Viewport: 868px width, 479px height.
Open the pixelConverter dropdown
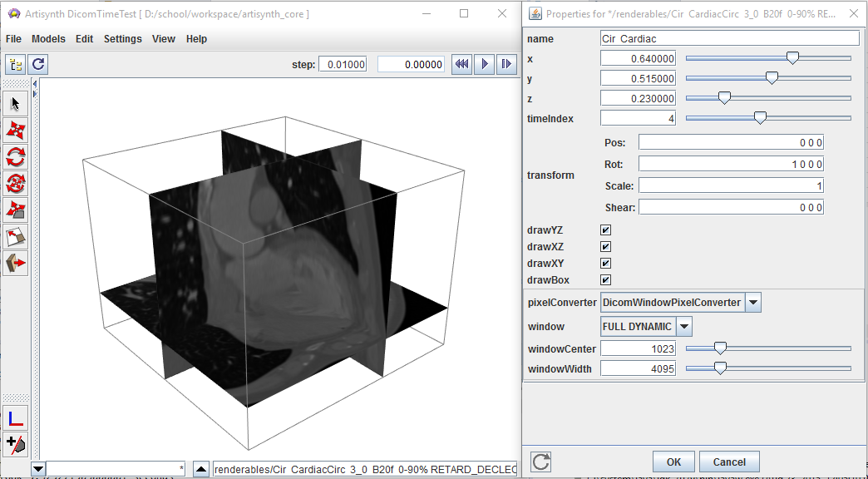752,303
